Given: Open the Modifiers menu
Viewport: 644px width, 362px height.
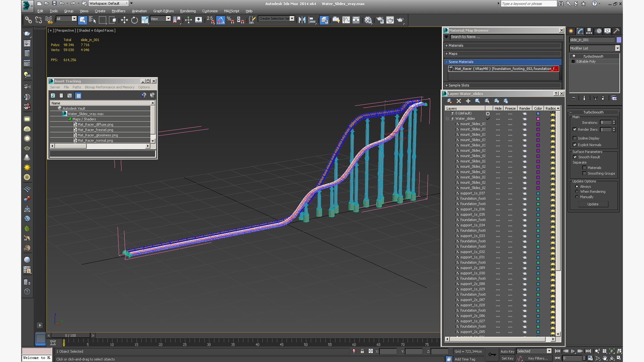Looking at the screenshot, I should [x=118, y=11].
